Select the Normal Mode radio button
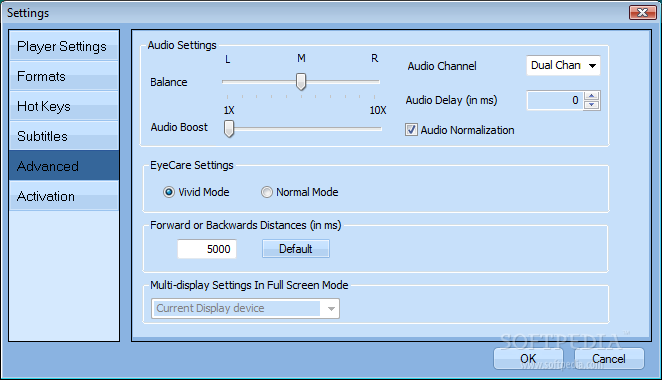Screen dimensions: 662x380 coord(266,192)
